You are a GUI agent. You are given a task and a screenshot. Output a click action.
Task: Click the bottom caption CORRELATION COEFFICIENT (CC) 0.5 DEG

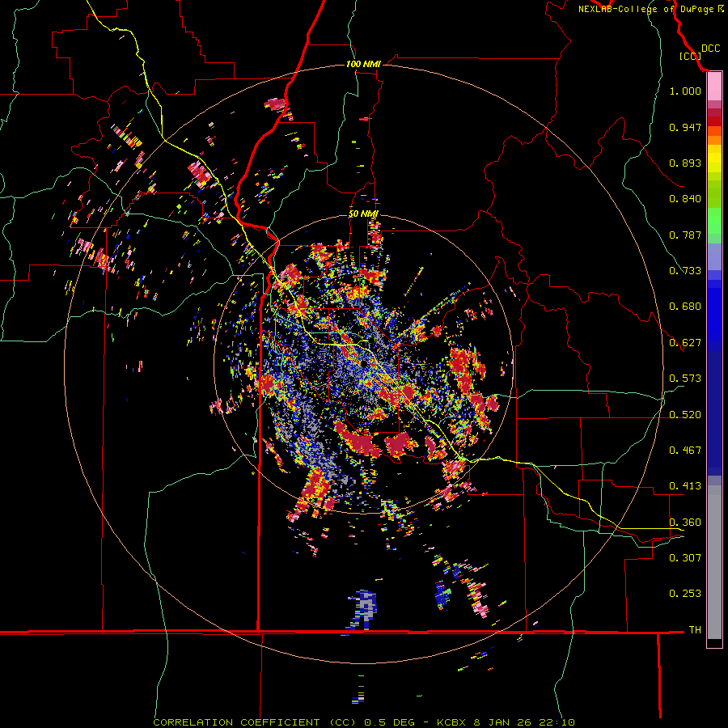coord(286,722)
